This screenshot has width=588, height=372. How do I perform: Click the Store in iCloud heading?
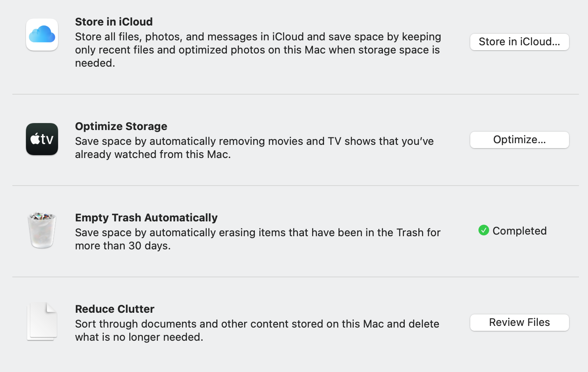tap(114, 22)
